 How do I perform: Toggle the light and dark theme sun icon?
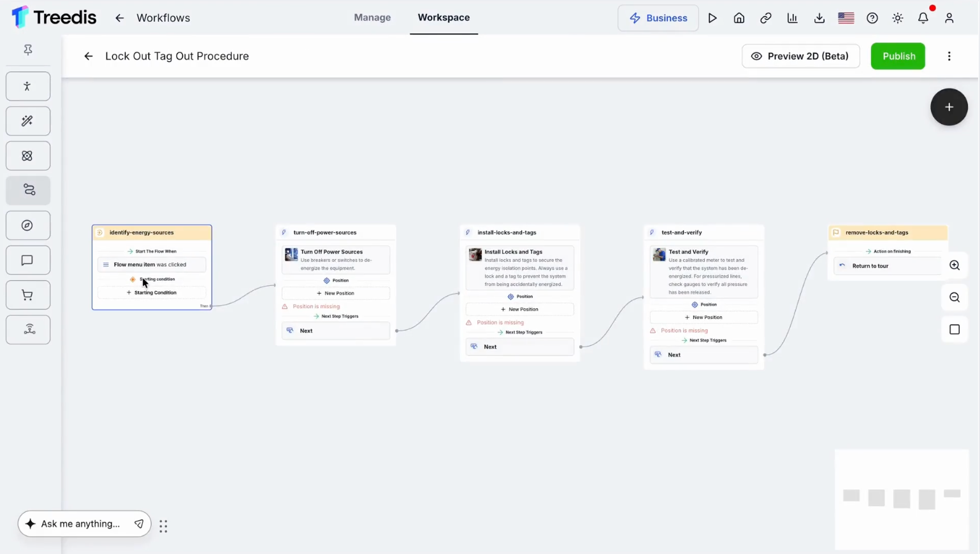pos(898,18)
